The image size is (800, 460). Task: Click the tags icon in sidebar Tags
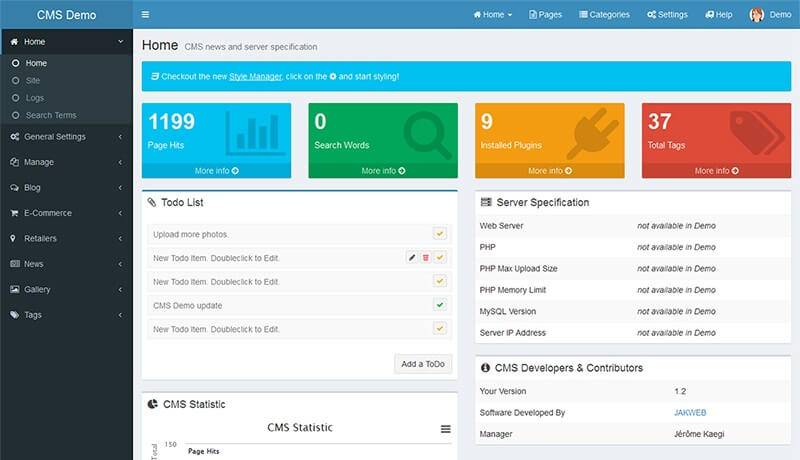point(15,315)
